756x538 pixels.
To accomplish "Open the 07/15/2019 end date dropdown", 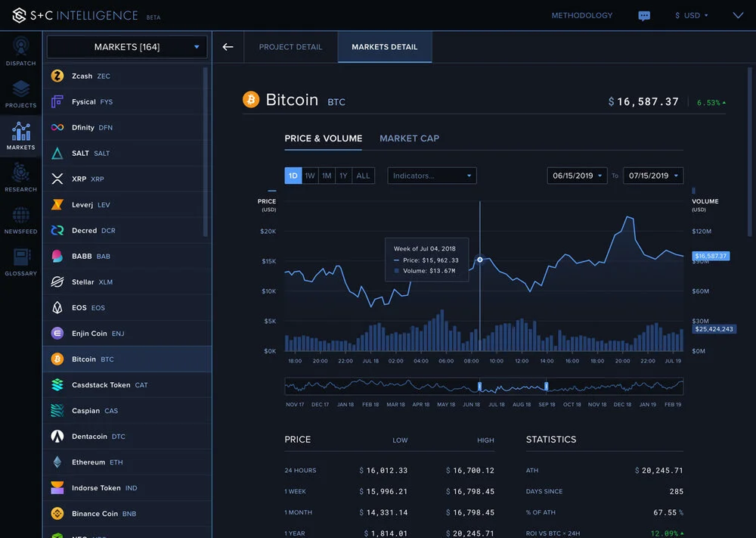I will pyautogui.click(x=653, y=176).
